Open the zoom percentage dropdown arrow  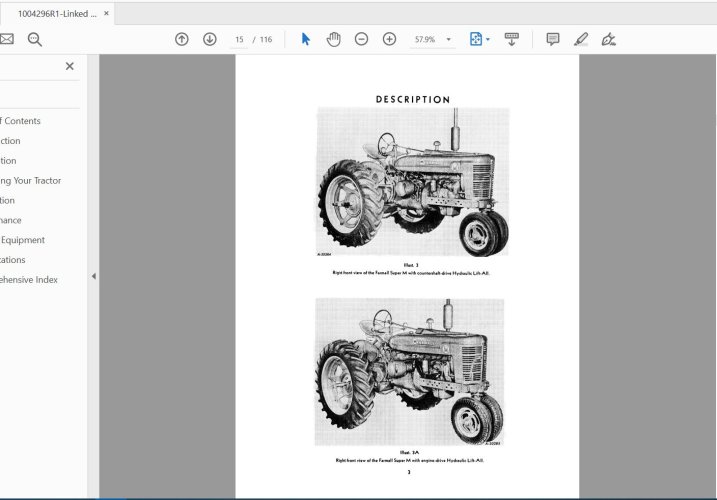pyautogui.click(x=449, y=40)
